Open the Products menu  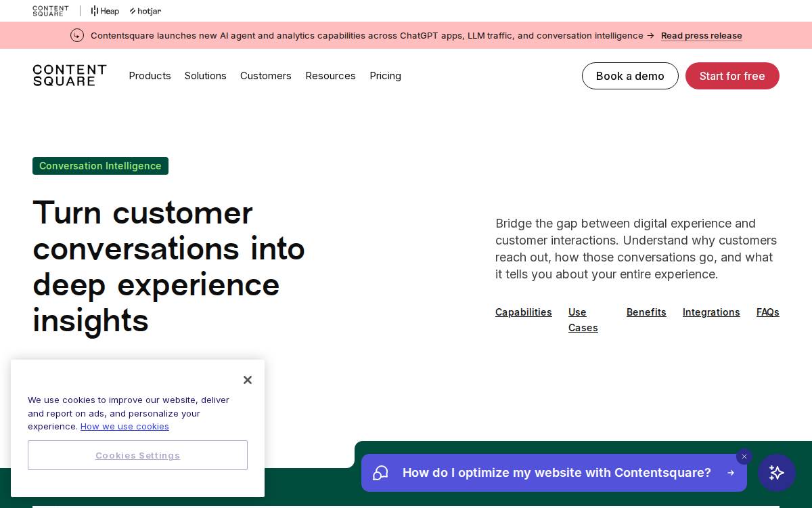pos(150,76)
